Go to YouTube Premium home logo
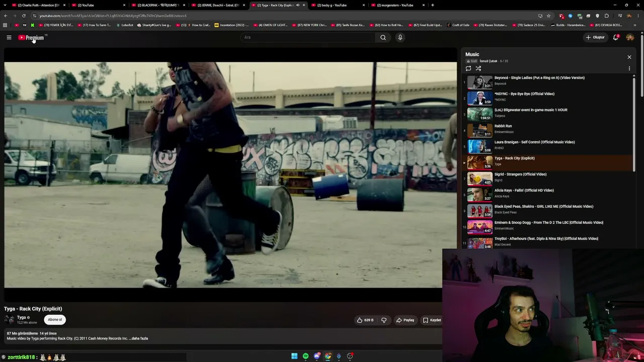This screenshot has height=362, width=644. point(32,37)
